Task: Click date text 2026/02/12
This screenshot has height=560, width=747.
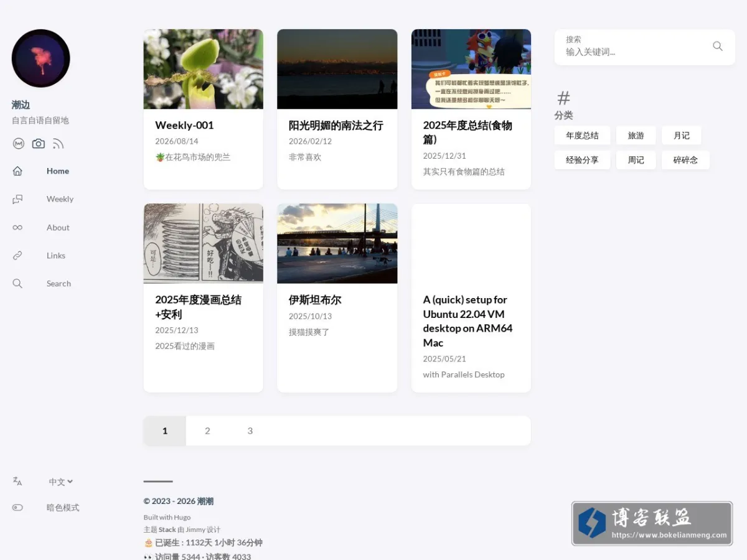Action: coord(310,141)
